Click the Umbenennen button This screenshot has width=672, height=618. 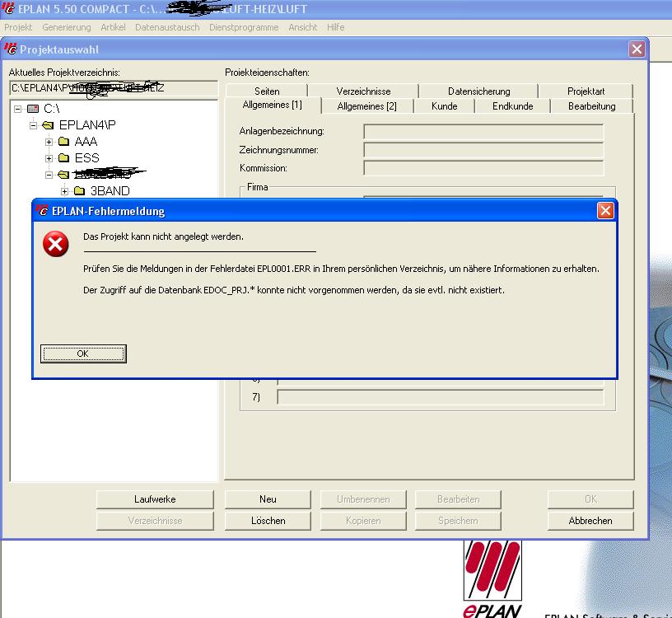coord(363,499)
